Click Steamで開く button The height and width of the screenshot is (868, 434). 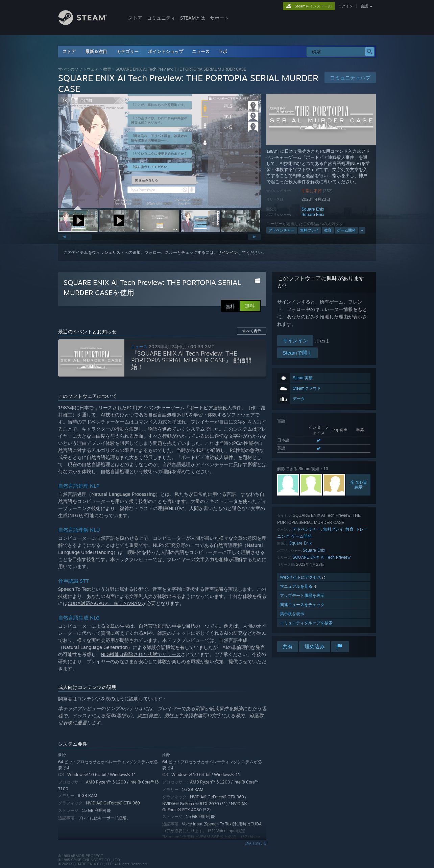pyautogui.click(x=297, y=353)
